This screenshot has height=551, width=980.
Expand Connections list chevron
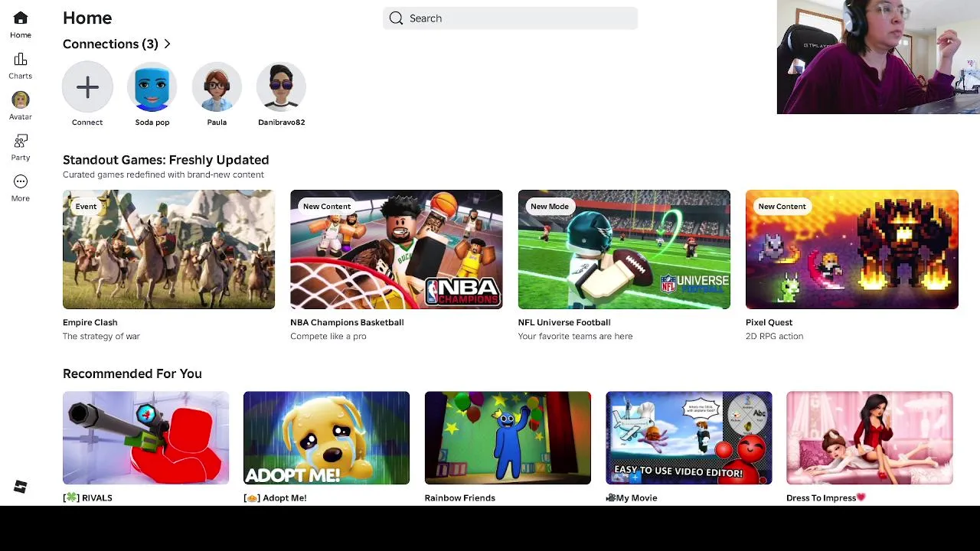167,44
